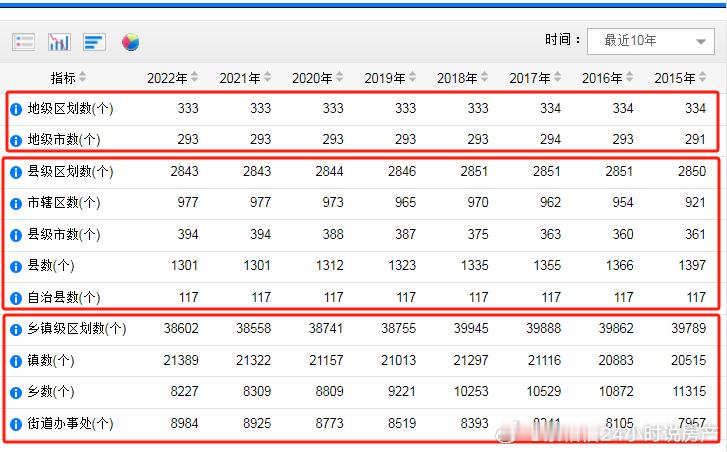Click the 2019年 column header text
Image resolution: width=727 pixels, height=452 pixels.
pyautogui.click(x=385, y=78)
